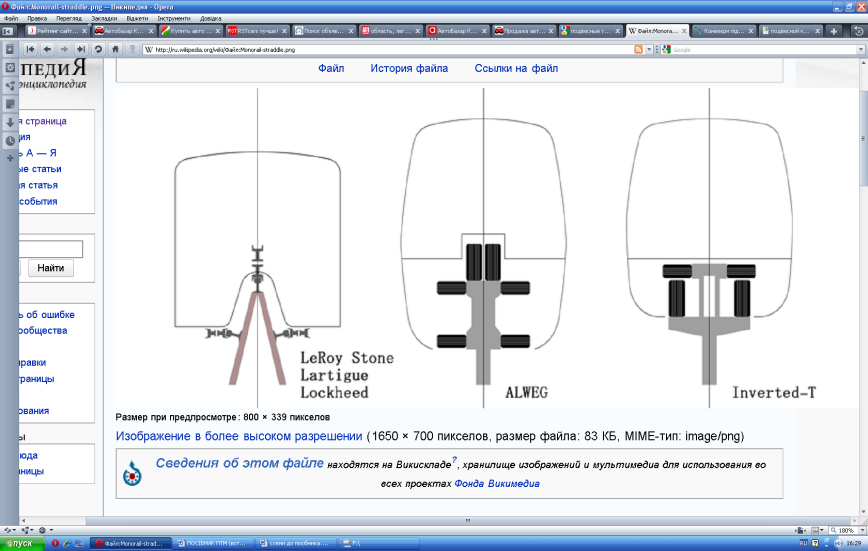Open the fit-to-width status bar dropdown

coord(800,530)
